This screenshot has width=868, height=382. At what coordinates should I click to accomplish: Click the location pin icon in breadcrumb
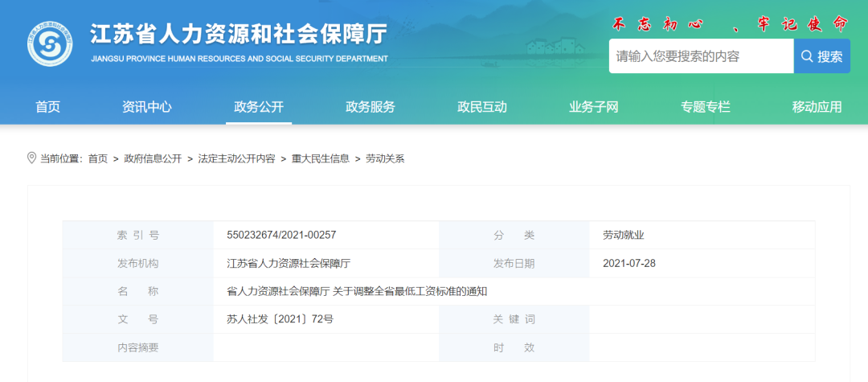click(x=32, y=158)
